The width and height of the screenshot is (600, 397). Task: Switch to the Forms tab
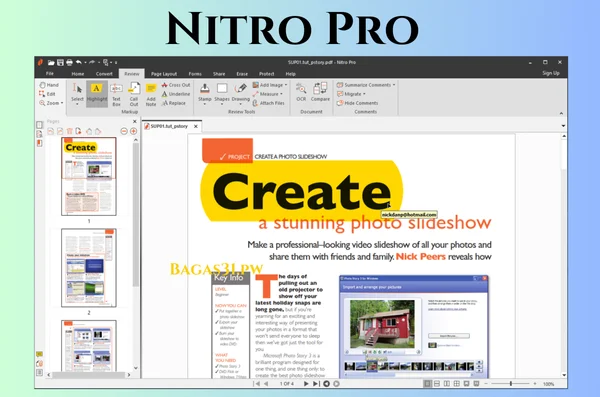(195, 74)
